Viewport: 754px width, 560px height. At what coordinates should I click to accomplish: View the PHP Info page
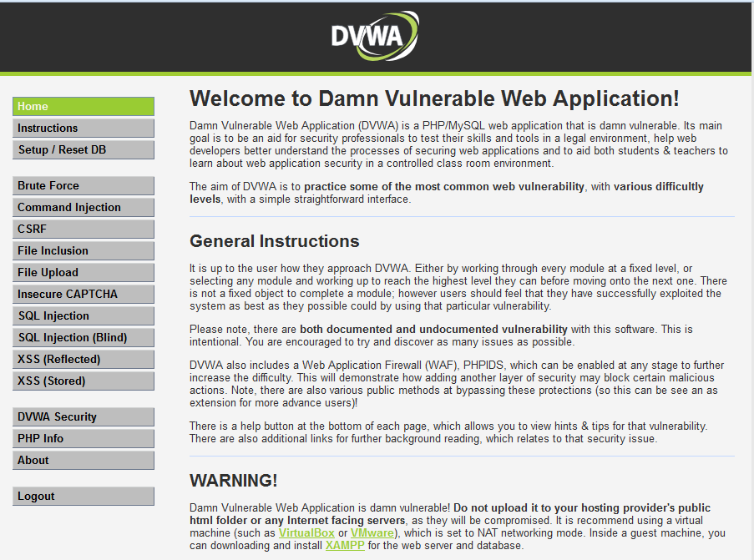[83, 438]
